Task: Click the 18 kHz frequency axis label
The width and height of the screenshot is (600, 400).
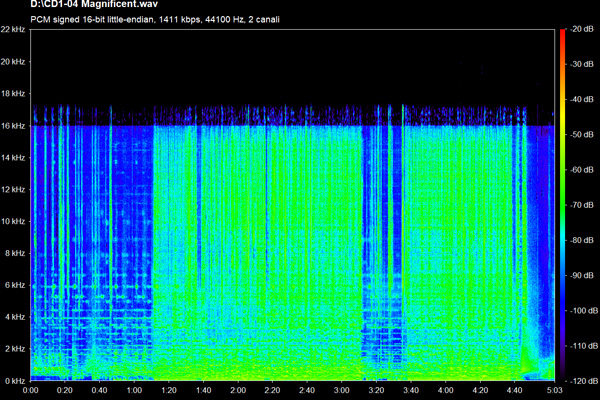Action: [x=13, y=94]
